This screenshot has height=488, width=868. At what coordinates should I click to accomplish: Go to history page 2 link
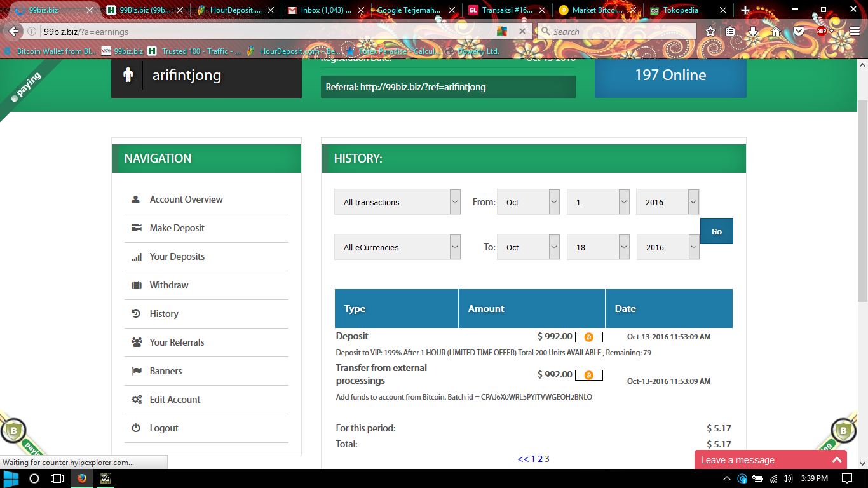pyautogui.click(x=540, y=459)
